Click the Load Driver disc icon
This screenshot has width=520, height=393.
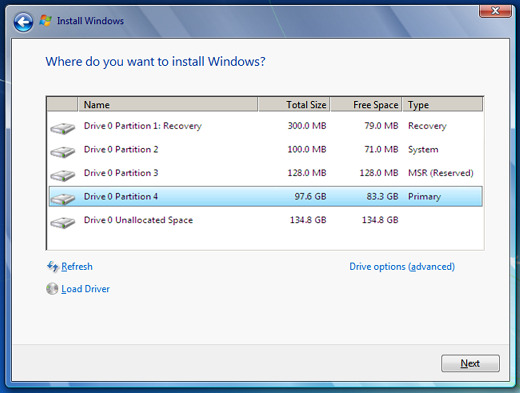coord(52,289)
